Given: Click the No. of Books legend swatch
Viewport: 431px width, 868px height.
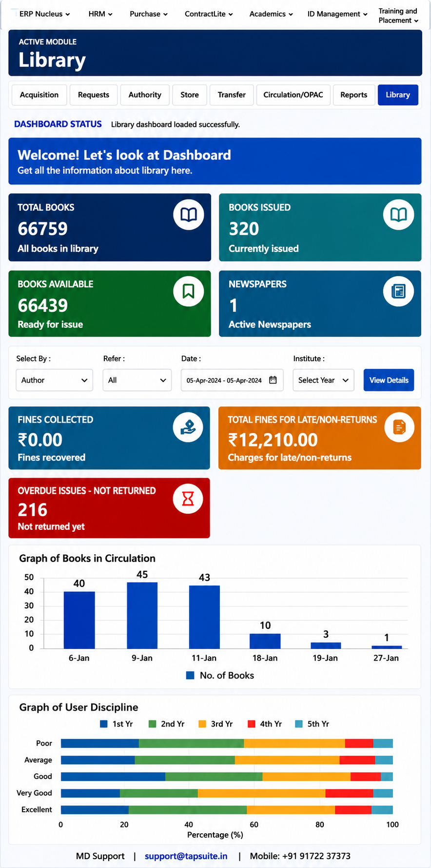Looking at the screenshot, I should (191, 676).
